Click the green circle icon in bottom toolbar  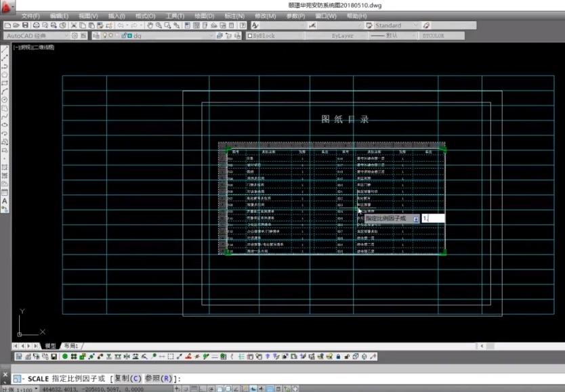tap(65, 356)
